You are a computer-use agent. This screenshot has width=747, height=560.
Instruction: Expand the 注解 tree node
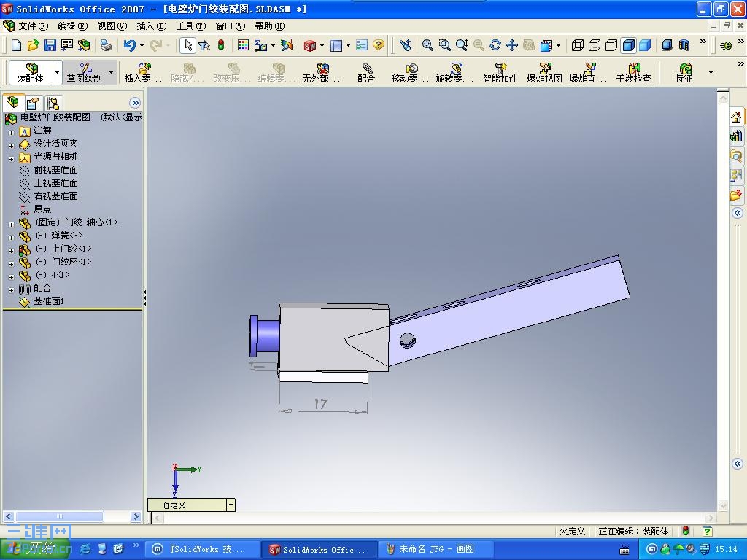12,133
